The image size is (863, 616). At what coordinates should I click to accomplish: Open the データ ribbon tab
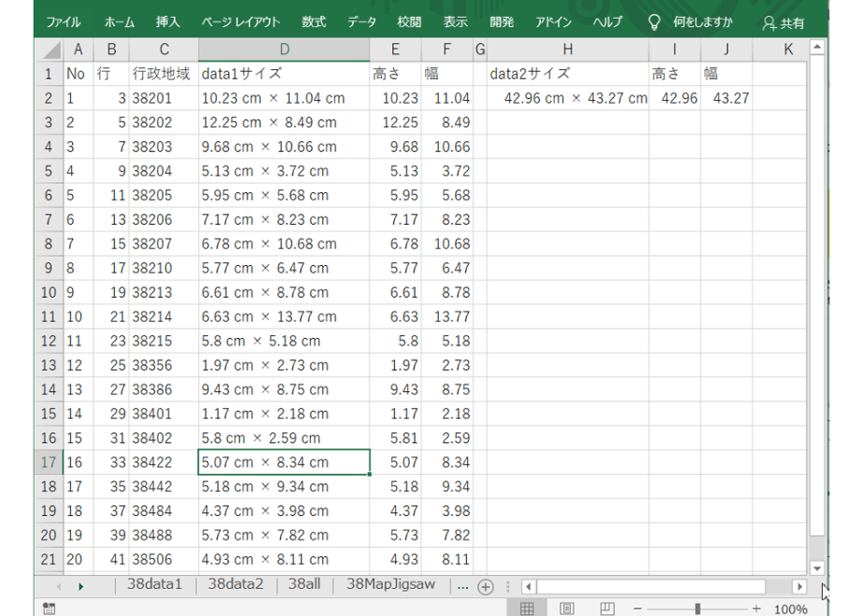[x=361, y=22]
